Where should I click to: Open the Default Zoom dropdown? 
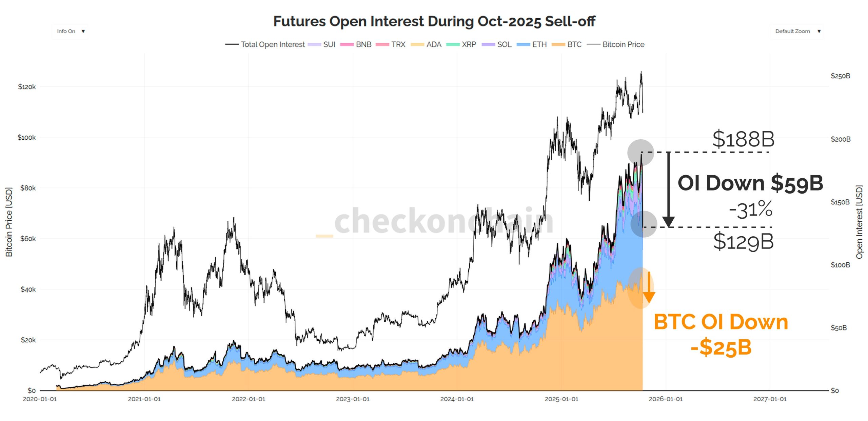(x=797, y=31)
